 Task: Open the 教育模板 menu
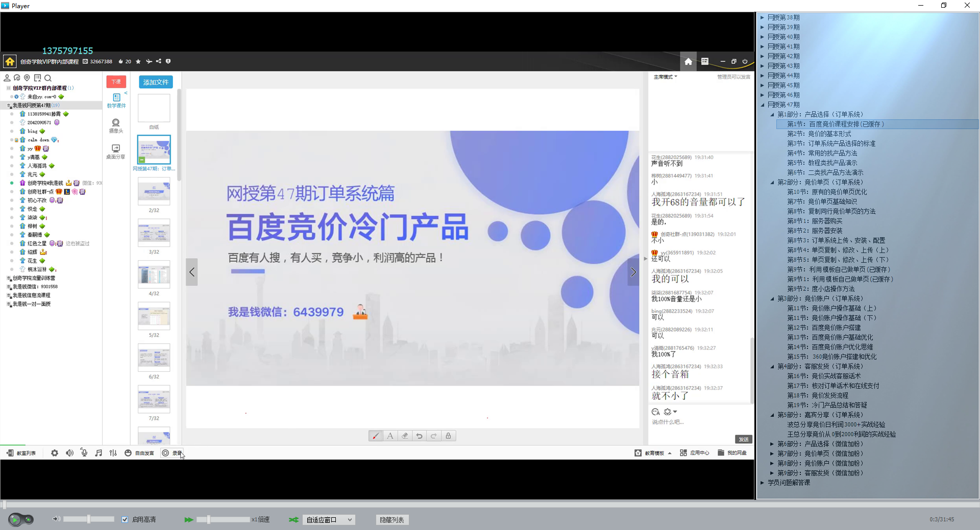pos(653,453)
